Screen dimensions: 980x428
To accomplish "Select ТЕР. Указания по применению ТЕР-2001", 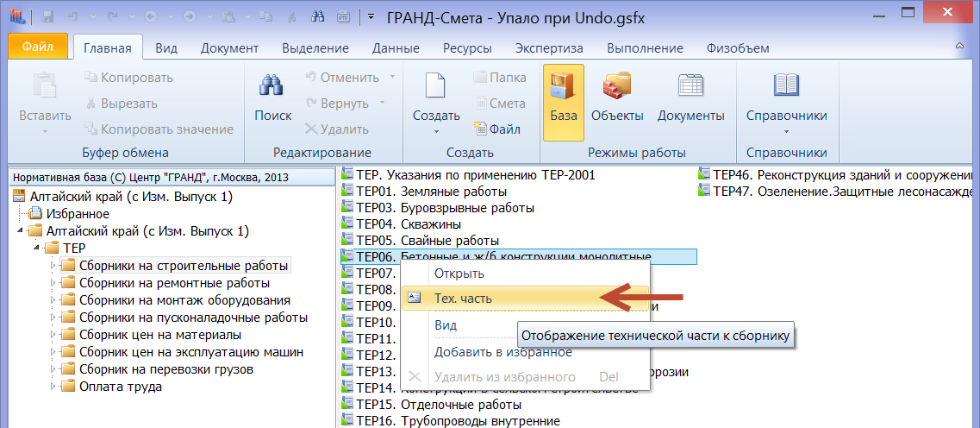I will [x=467, y=174].
